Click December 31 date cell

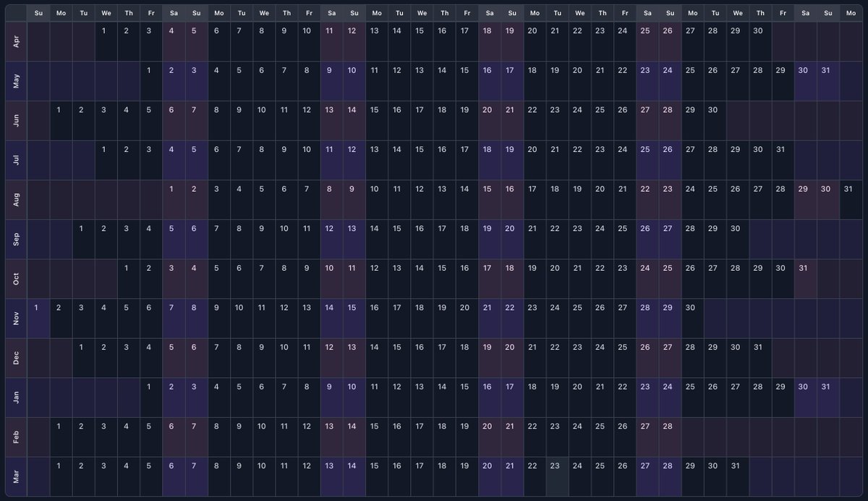click(x=759, y=358)
